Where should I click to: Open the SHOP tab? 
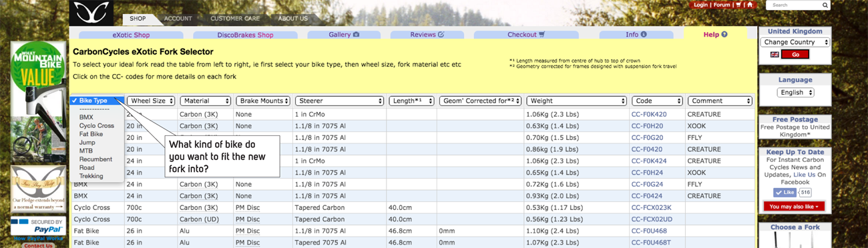(x=138, y=19)
